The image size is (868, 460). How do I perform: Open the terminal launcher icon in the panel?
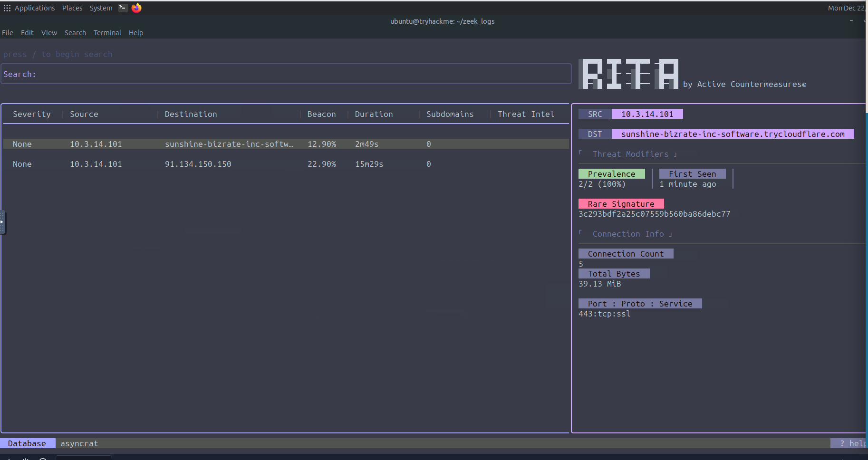[x=123, y=8]
